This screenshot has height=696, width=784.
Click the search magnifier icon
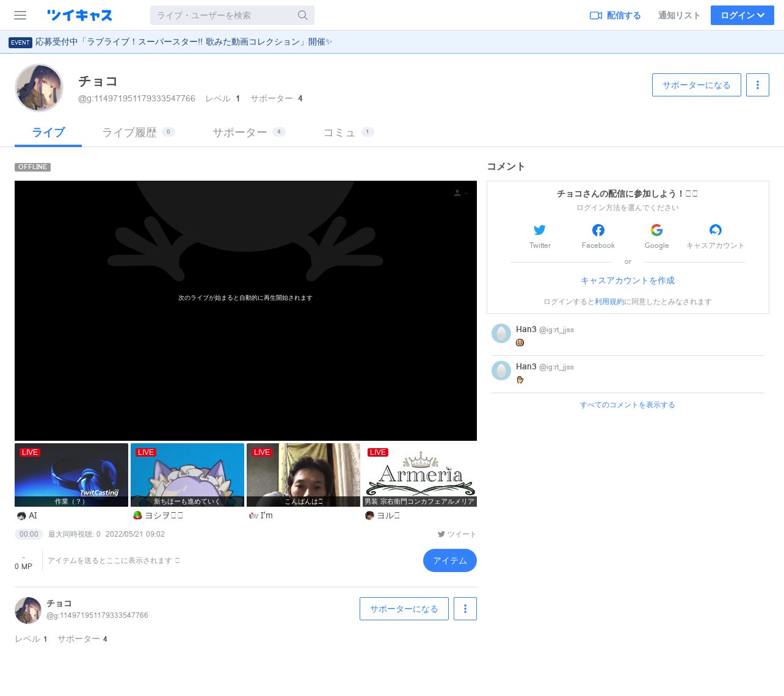[303, 15]
